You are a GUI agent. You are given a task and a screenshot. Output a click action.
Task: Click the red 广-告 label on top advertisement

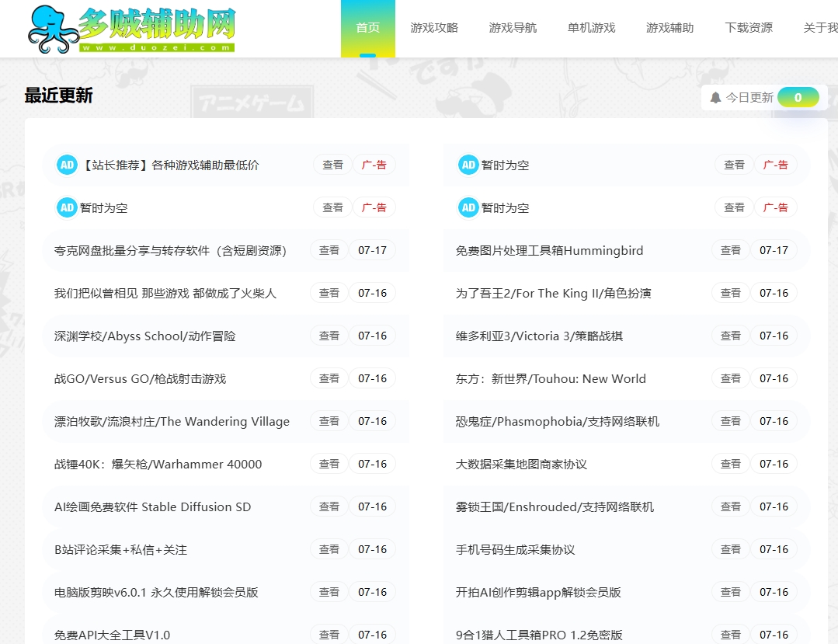pos(374,165)
